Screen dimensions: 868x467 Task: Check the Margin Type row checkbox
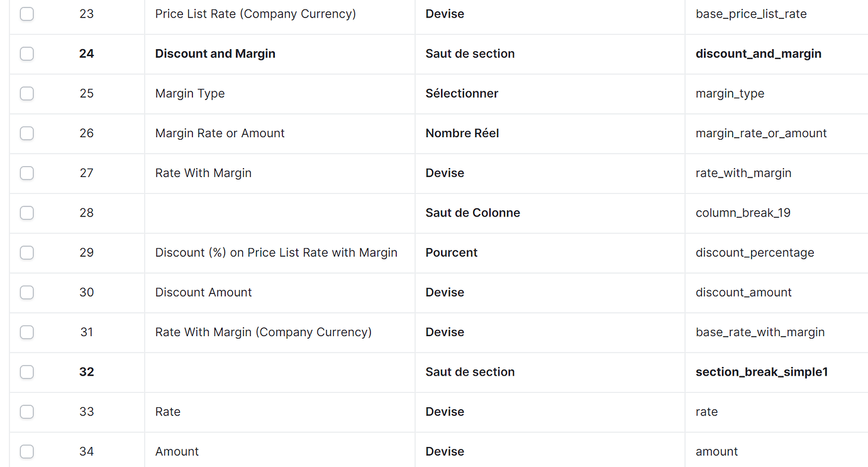26,93
